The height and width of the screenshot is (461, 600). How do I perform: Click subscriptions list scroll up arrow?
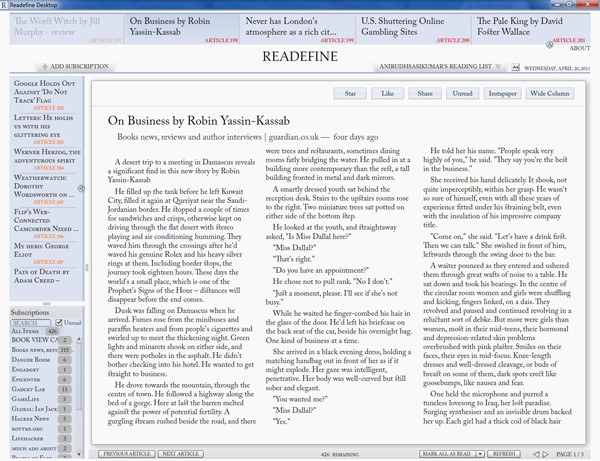coord(79,339)
